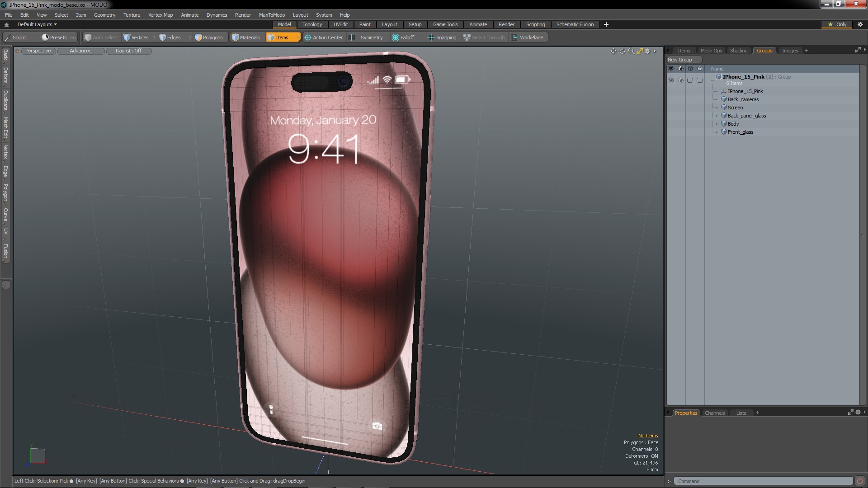The image size is (868, 488).
Task: Switch to Vertices selection mode
Action: [x=139, y=38]
